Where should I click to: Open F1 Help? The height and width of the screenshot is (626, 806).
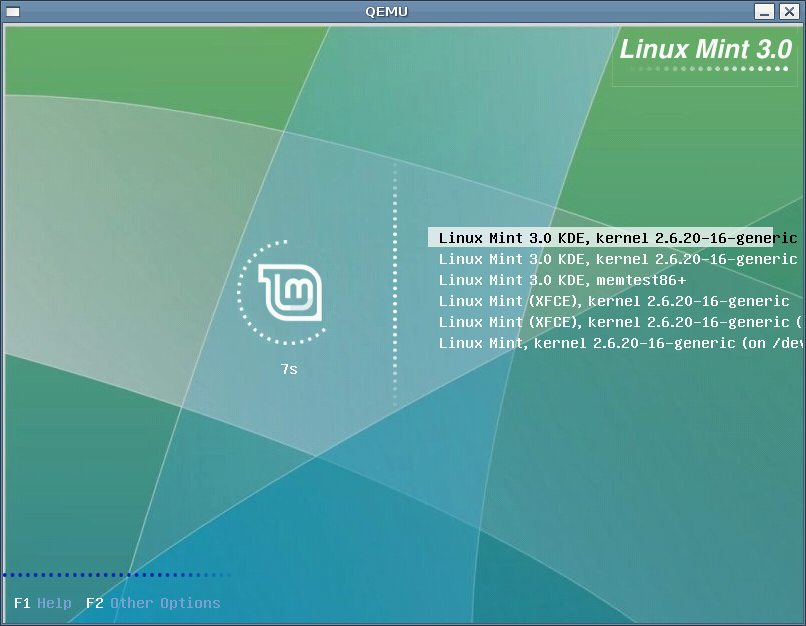click(43, 603)
